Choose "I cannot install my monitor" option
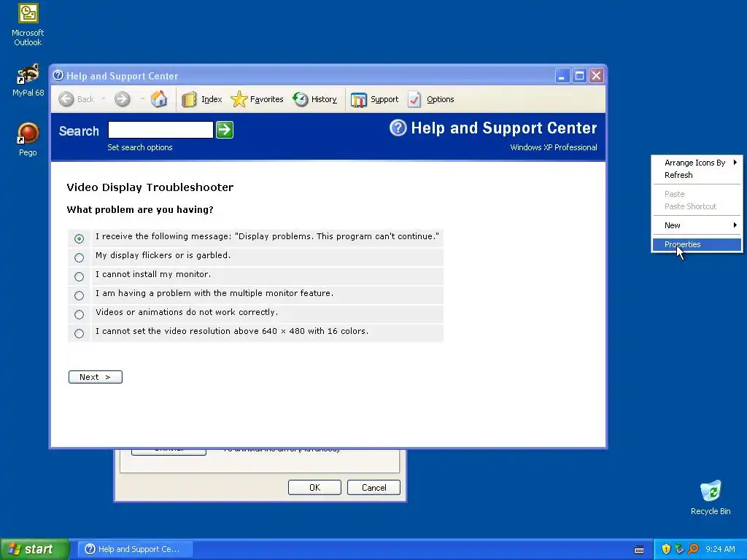 pyautogui.click(x=79, y=276)
